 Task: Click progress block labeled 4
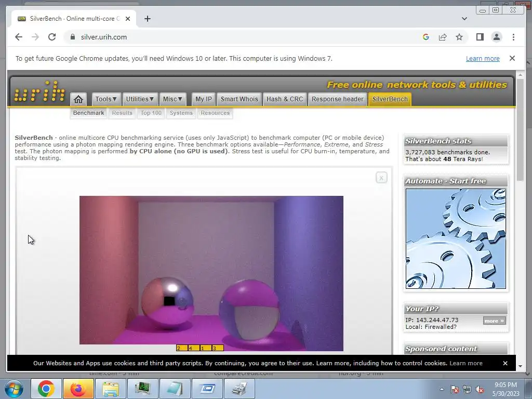(x=194, y=348)
